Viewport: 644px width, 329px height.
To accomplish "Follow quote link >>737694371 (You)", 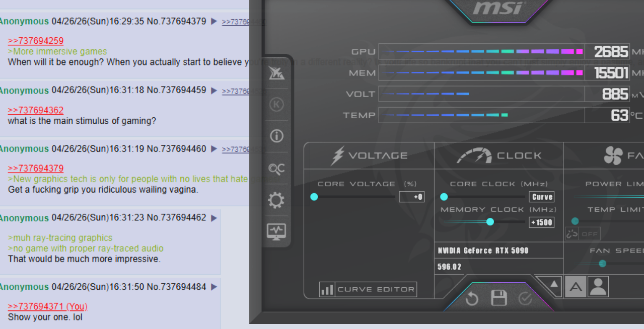I will pos(48,306).
